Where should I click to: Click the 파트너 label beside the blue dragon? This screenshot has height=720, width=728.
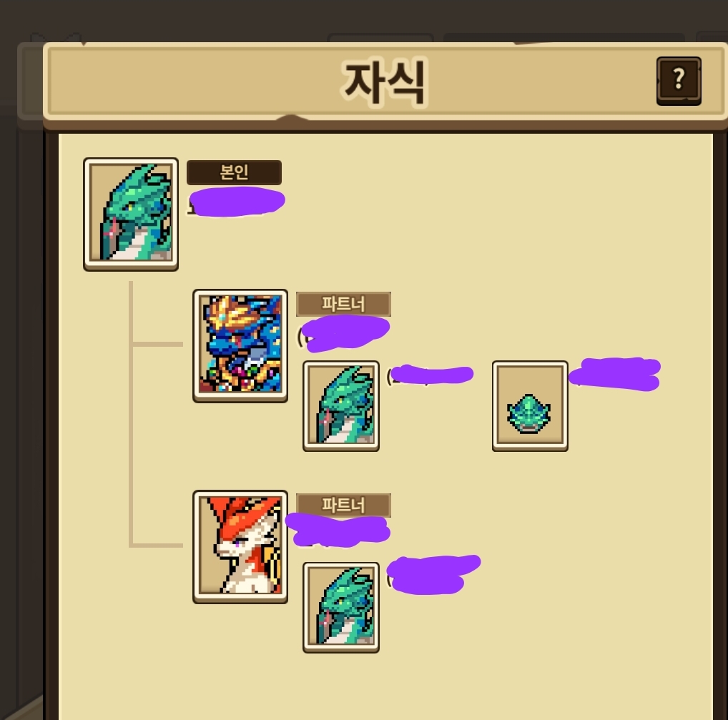tap(343, 304)
